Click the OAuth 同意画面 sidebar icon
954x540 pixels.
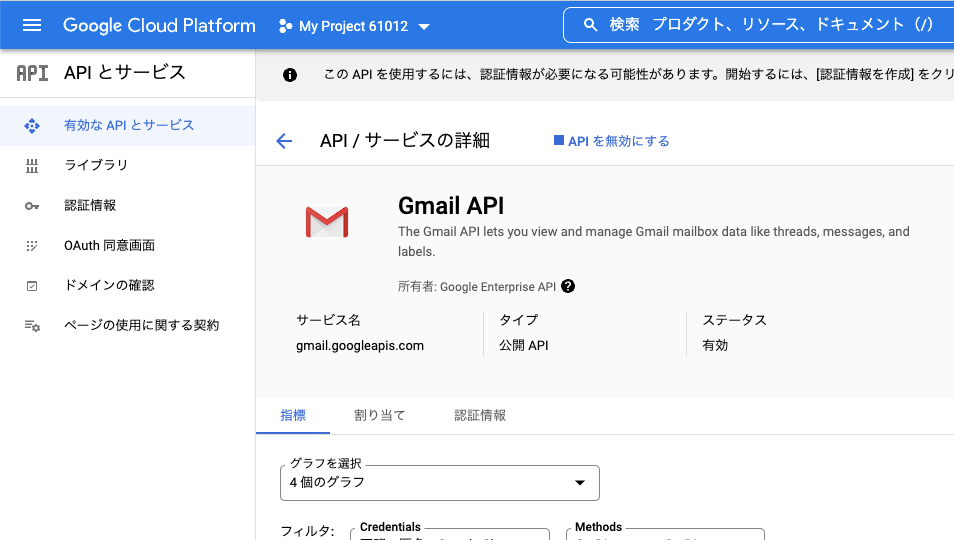click(x=32, y=245)
